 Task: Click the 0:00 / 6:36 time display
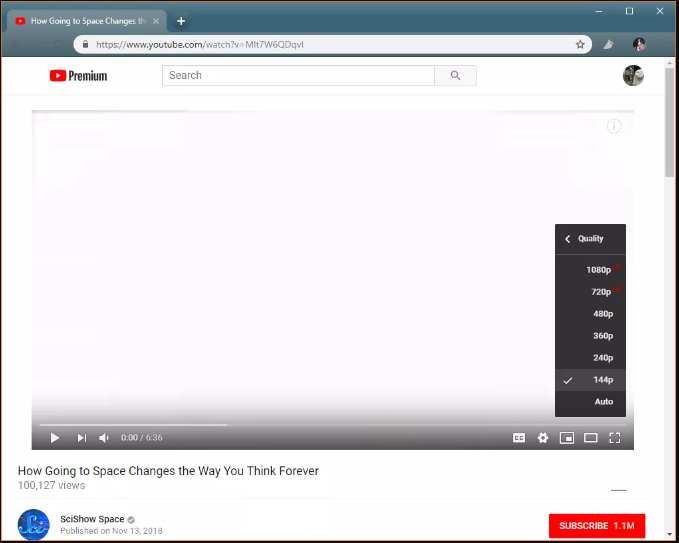pyautogui.click(x=142, y=438)
